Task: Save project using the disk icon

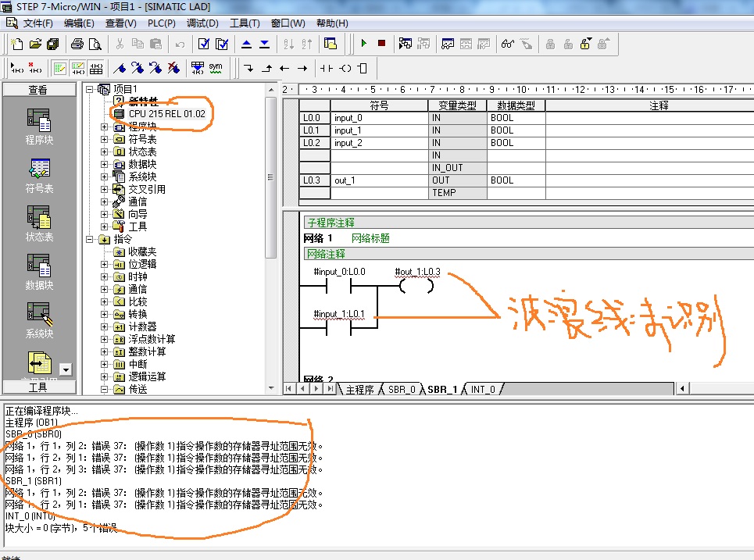Action: (x=53, y=45)
